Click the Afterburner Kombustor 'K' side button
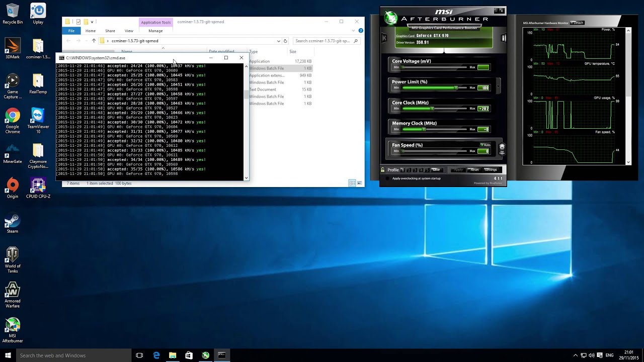Screen dimensions: 644x362 pyautogui.click(x=384, y=38)
